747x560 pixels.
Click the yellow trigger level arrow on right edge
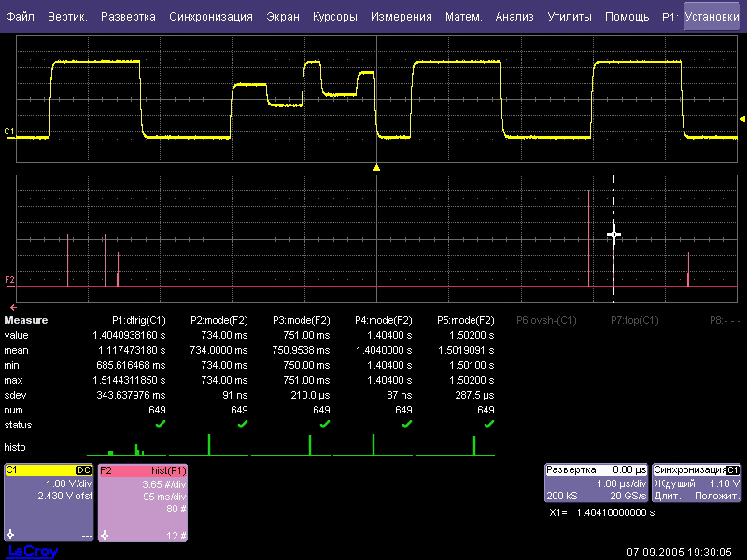coord(741,119)
